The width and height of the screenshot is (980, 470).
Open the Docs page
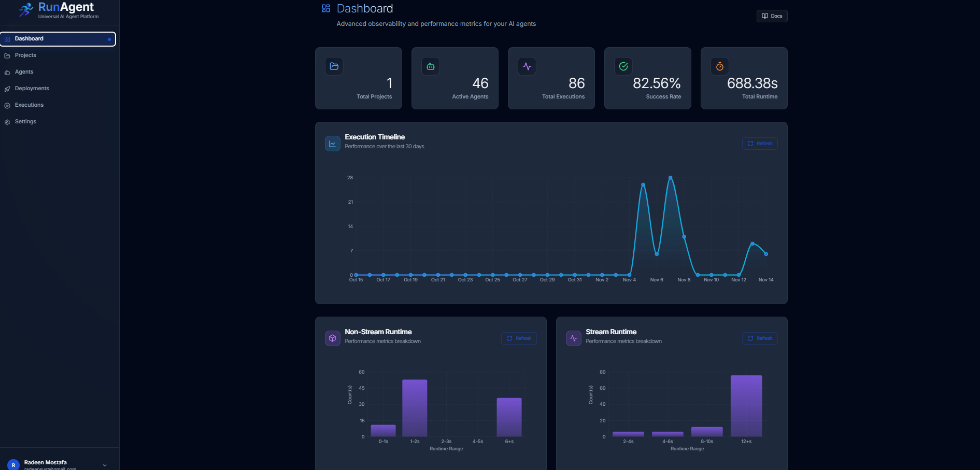pos(772,16)
